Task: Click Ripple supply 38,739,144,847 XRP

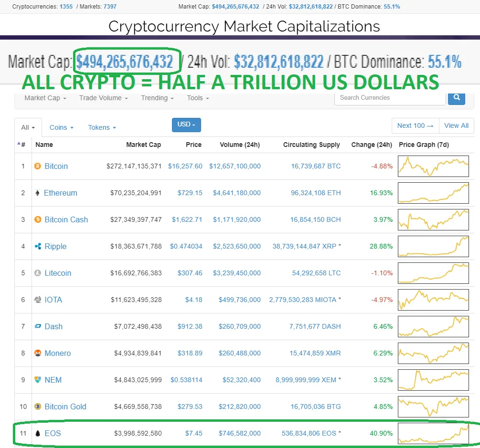Action: 304,246
